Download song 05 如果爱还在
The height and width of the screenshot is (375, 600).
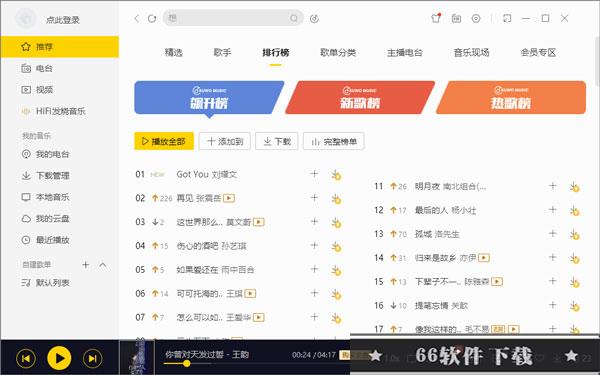[336, 271]
